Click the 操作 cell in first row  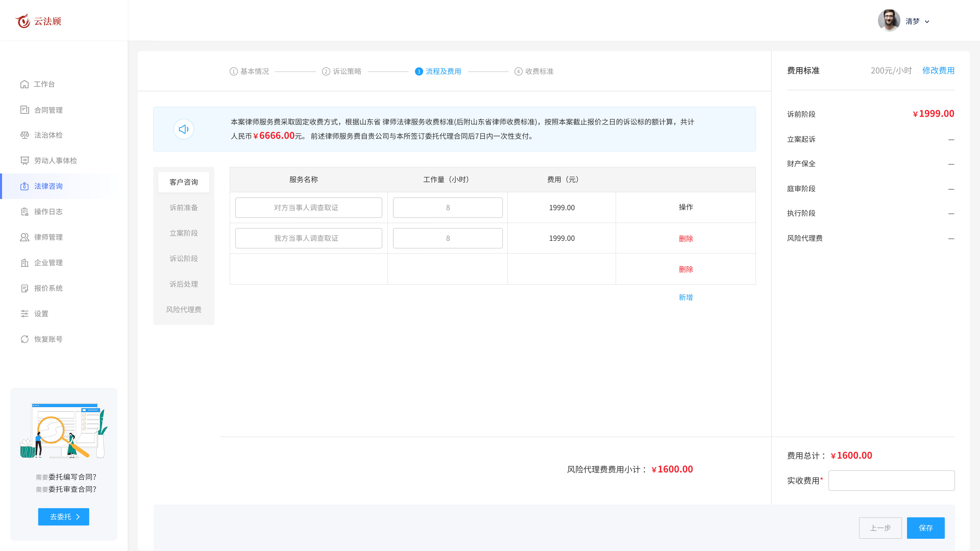(685, 207)
